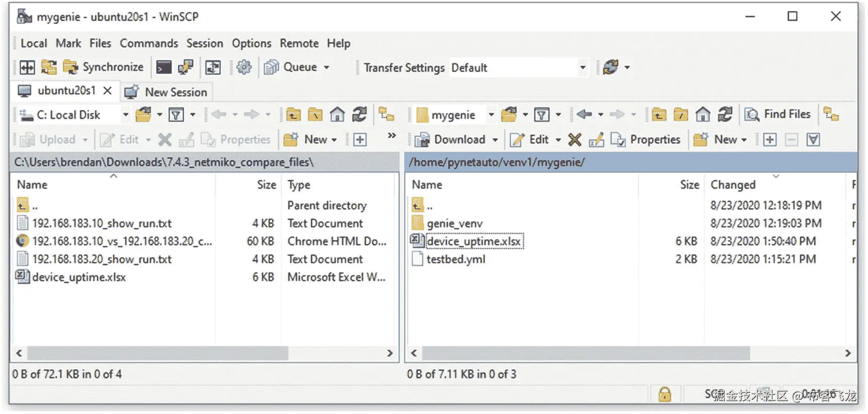Open the Help menu
The image size is (868, 414).
point(339,43)
